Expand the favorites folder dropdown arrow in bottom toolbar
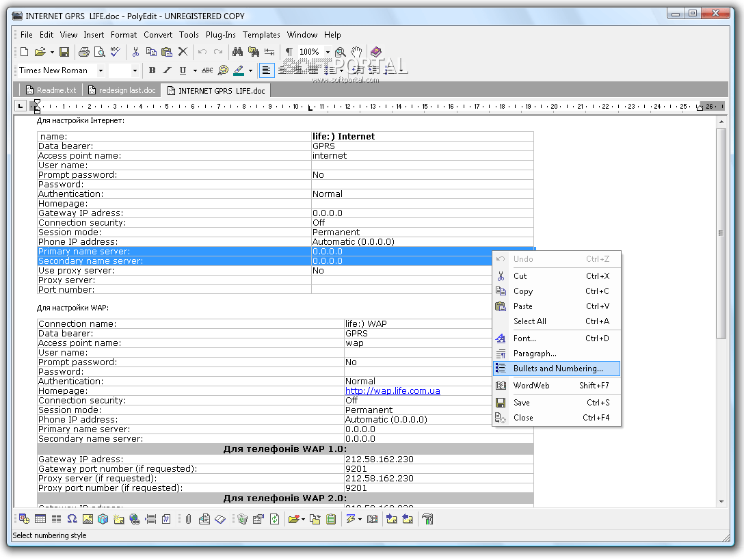 303,519
